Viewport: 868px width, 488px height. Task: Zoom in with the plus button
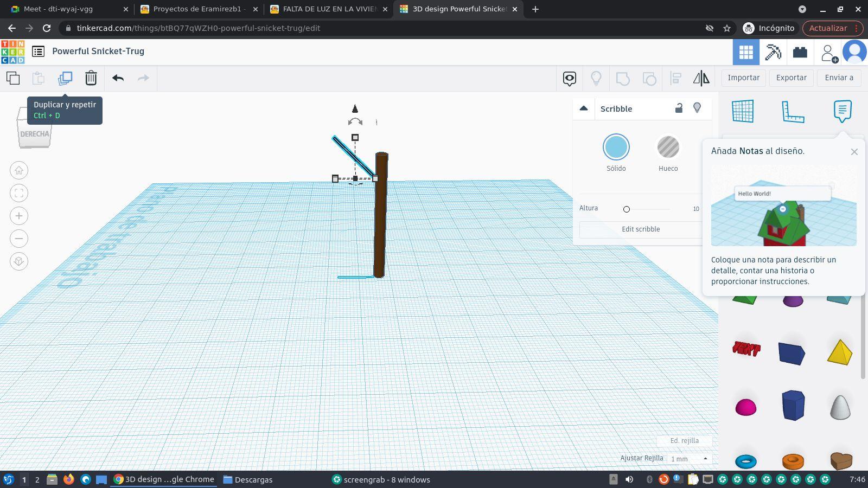click(19, 216)
